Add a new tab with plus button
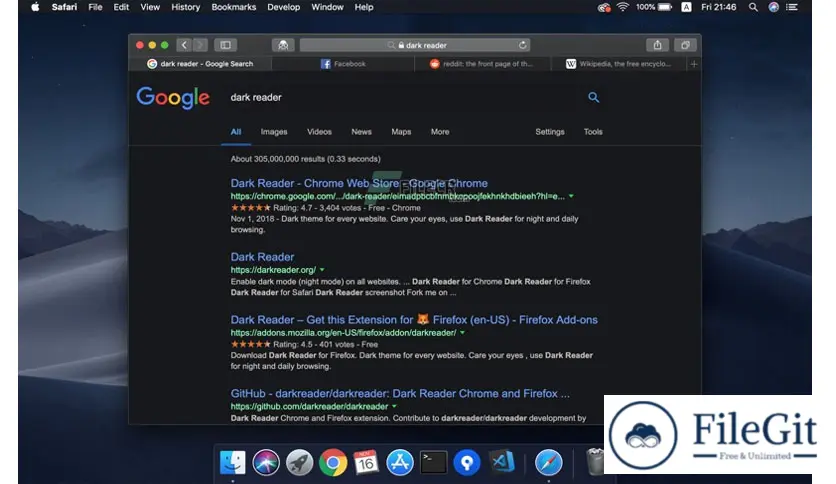Image resolution: width=836 pixels, height=484 pixels. tap(694, 64)
